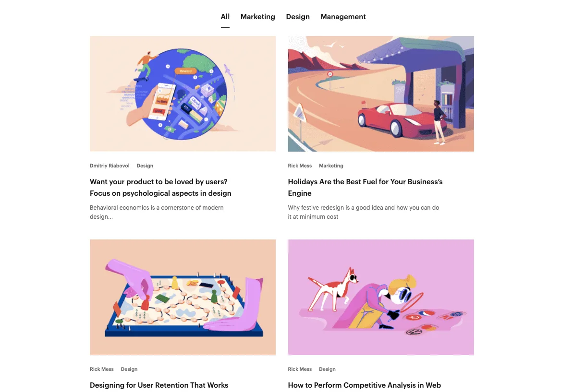561x392 pixels.
Task: Click the "Why festive redesign is a good idea" excerpt
Action: pyautogui.click(x=364, y=212)
